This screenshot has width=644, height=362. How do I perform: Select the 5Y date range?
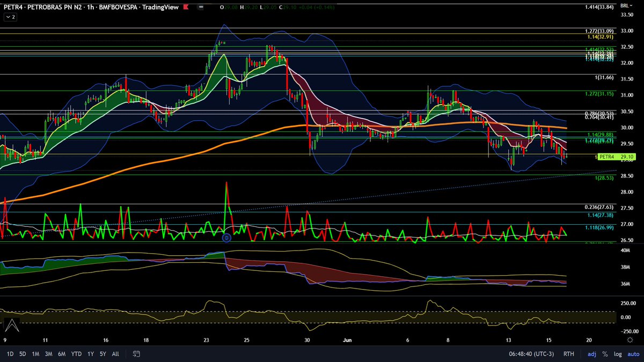click(x=103, y=354)
